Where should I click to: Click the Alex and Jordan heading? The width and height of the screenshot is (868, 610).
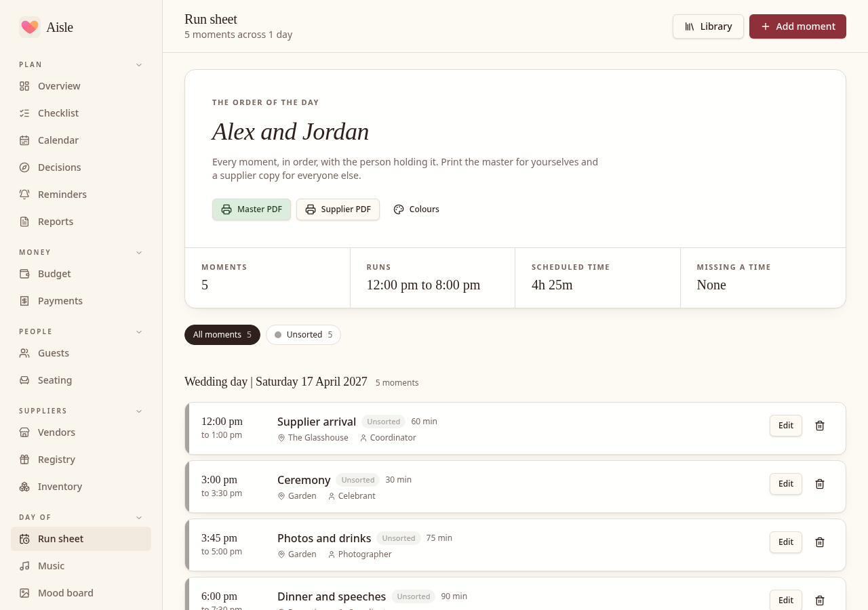pyautogui.click(x=290, y=131)
